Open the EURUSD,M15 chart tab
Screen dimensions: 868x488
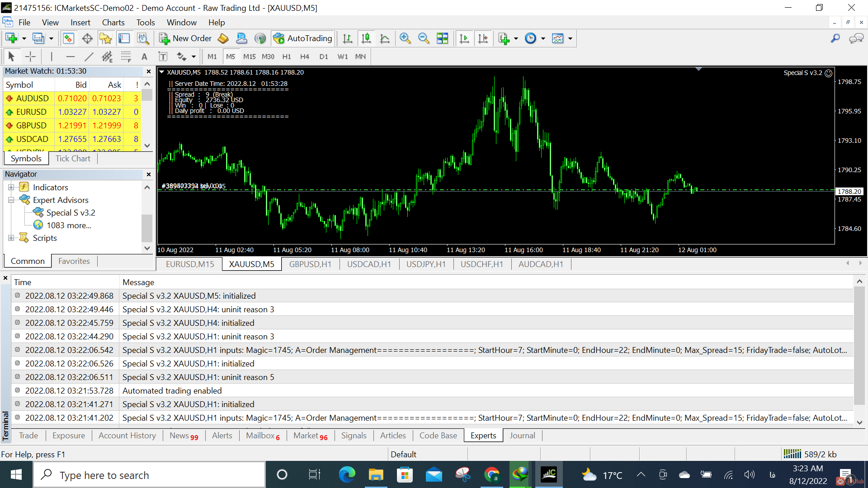190,264
